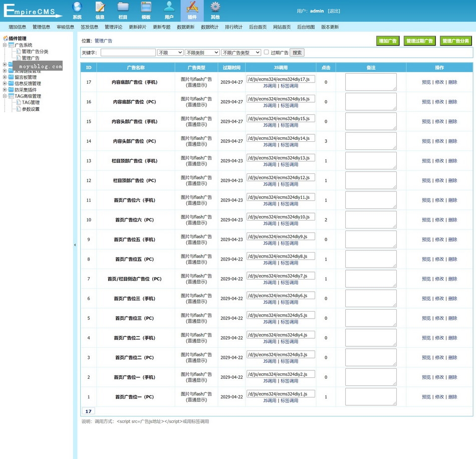Click the page icon beside TAG管理
Viewport: 476px width, 459px height.
pos(19,102)
